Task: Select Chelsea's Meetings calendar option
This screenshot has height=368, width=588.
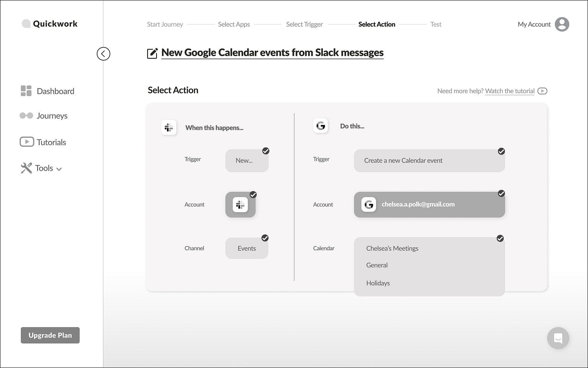Action: pos(392,248)
